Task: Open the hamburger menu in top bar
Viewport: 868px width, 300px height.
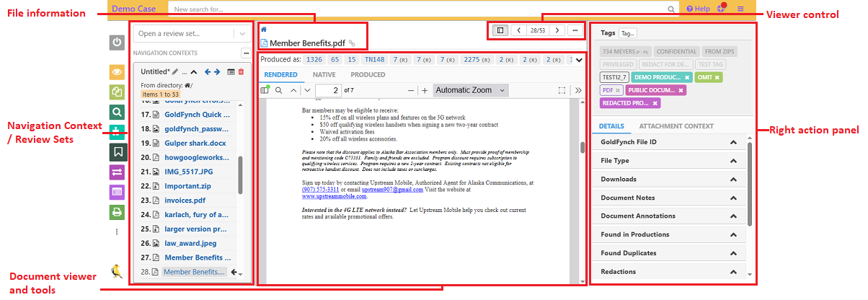Action: (x=740, y=9)
